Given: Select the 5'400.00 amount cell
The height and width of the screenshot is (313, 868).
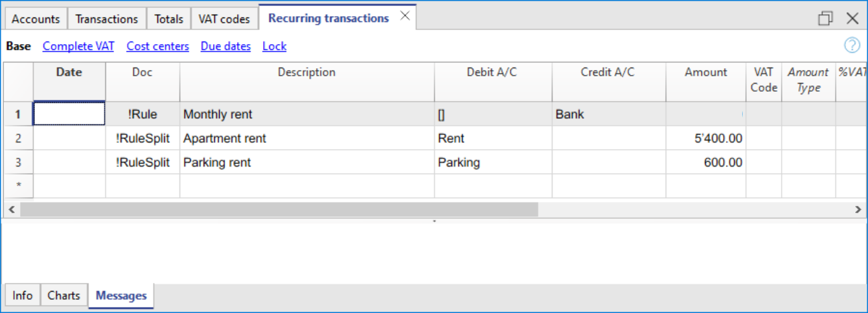Looking at the screenshot, I should (705, 138).
